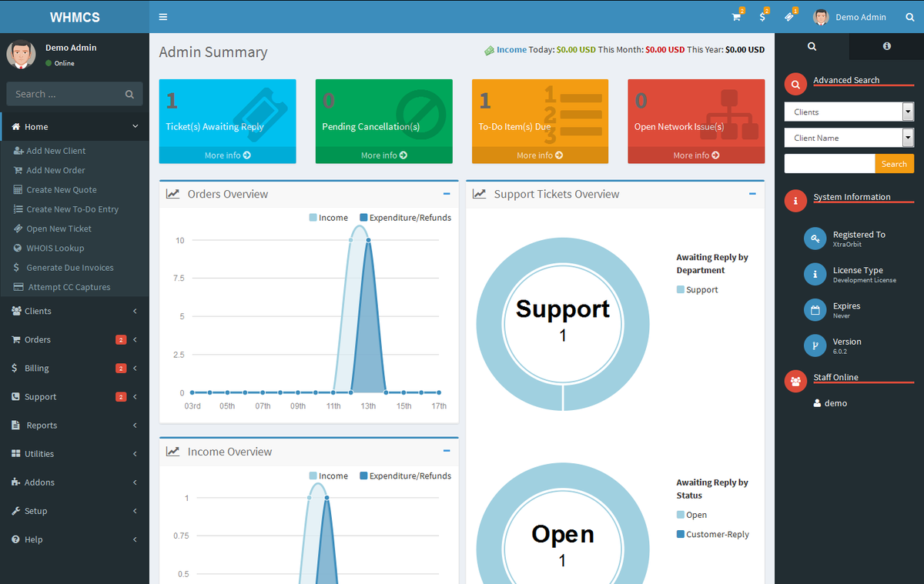This screenshot has height=584, width=924.
Task: Click More info on Pending Cancellations
Action: [384, 155]
